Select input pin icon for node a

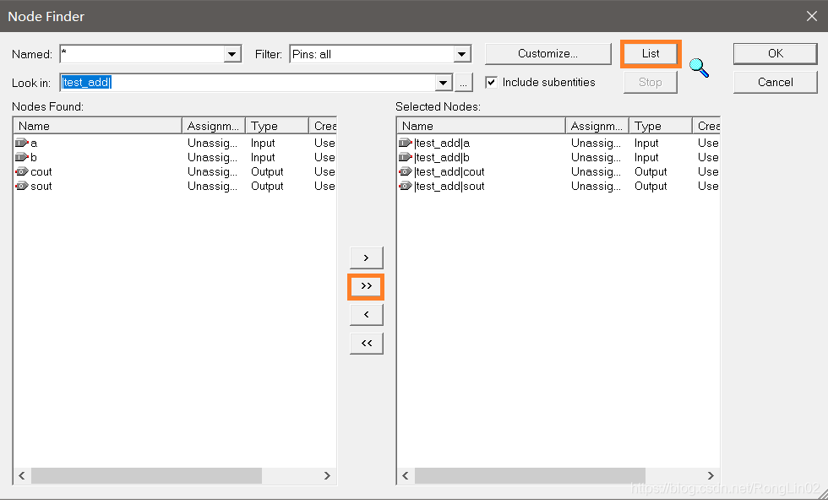point(22,143)
